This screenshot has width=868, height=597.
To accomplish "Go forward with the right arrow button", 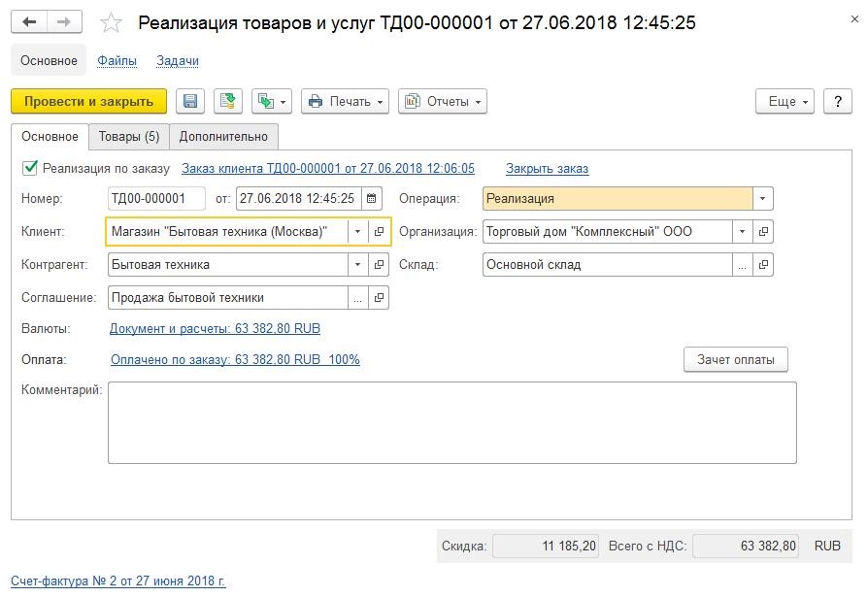I will (64, 22).
